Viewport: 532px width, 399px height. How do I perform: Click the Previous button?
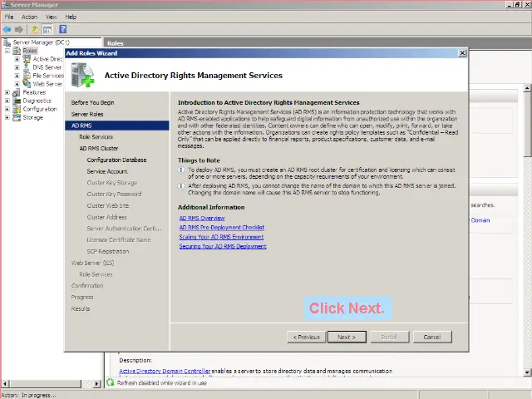point(307,337)
